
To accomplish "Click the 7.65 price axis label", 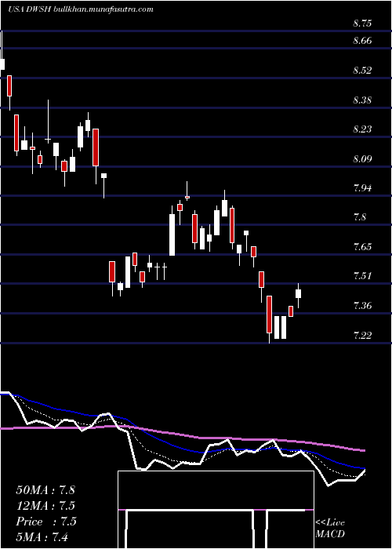I will pos(362,247).
